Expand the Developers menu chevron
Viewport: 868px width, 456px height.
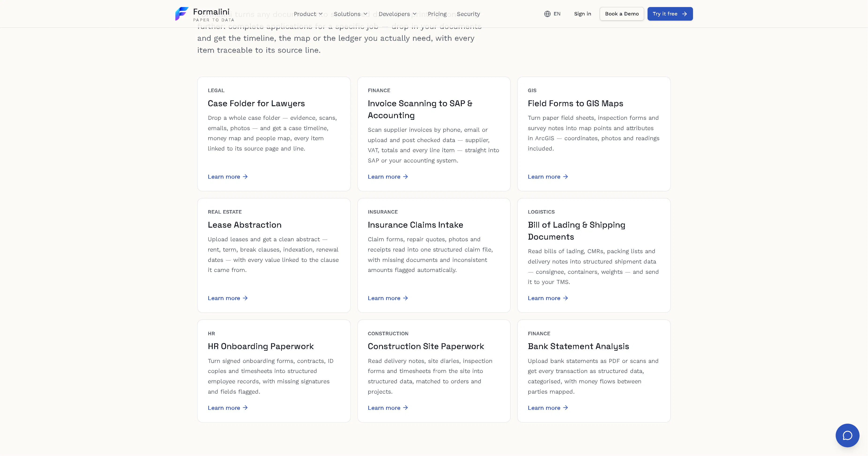click(x=414, y=14)
